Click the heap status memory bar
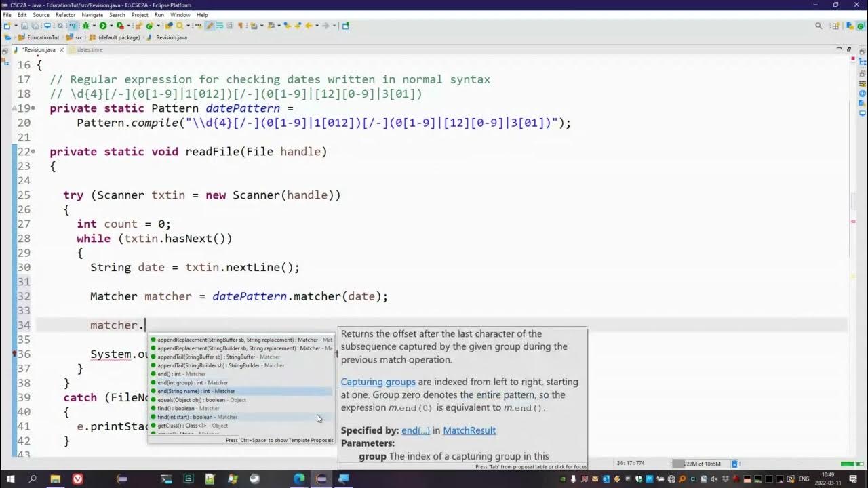Image resolution: width=868 pixels, height=488 pixels. coord(701,464)
